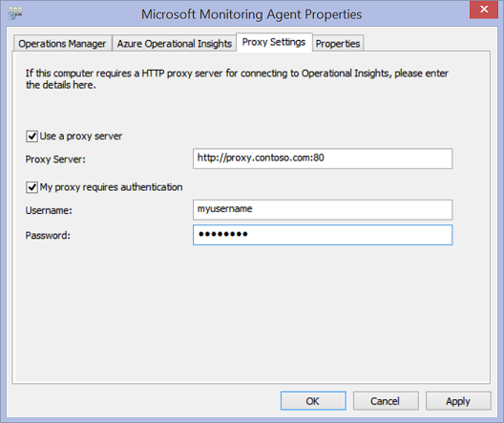Image resolution: width=504 pixels, height=423 pixels.
Task: Click the Username label
Action: click(49, 210)
